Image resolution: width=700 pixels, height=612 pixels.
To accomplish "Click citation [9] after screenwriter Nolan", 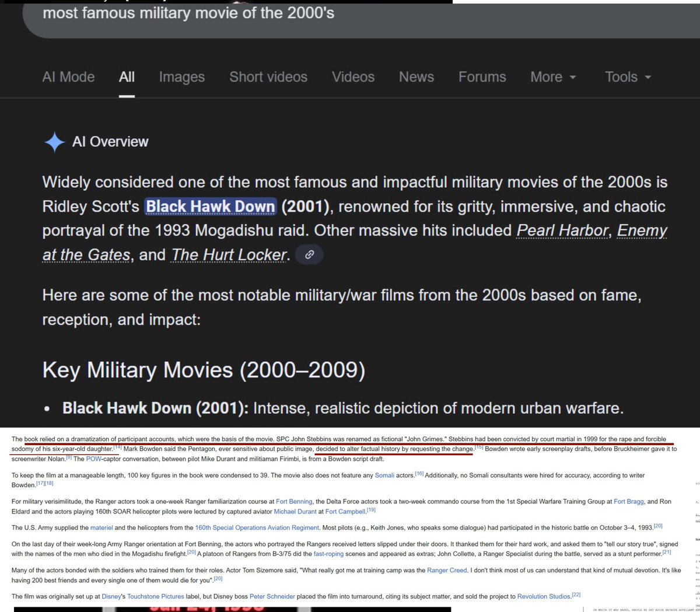I will (x=69, y=457).
